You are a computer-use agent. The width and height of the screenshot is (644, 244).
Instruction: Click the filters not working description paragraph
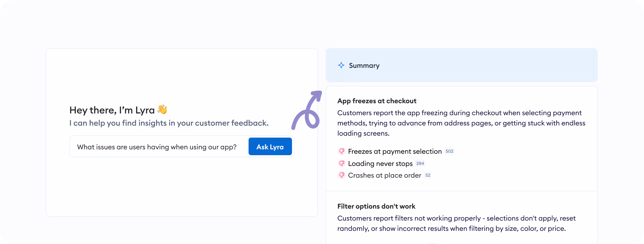click(x=456, y=223)
